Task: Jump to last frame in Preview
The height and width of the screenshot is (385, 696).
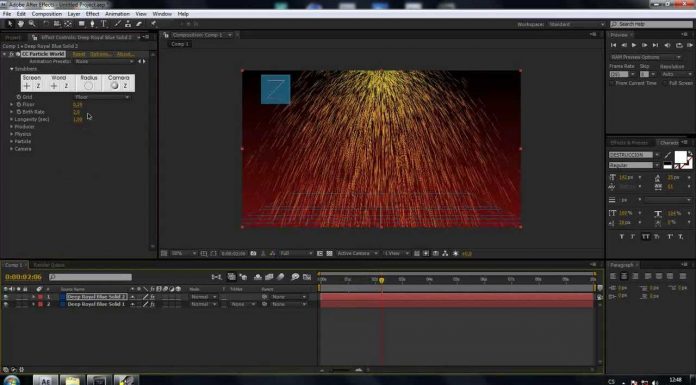Action: click(655, 45)
